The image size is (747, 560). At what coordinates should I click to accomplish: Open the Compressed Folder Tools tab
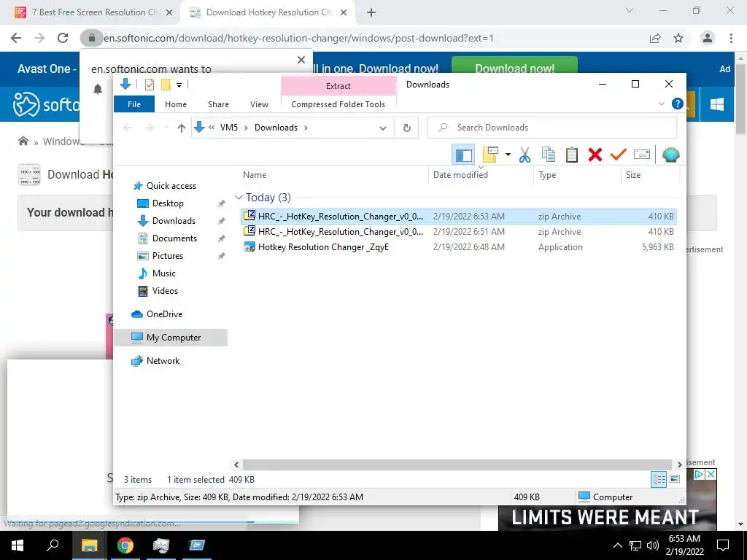coord(338,104)
